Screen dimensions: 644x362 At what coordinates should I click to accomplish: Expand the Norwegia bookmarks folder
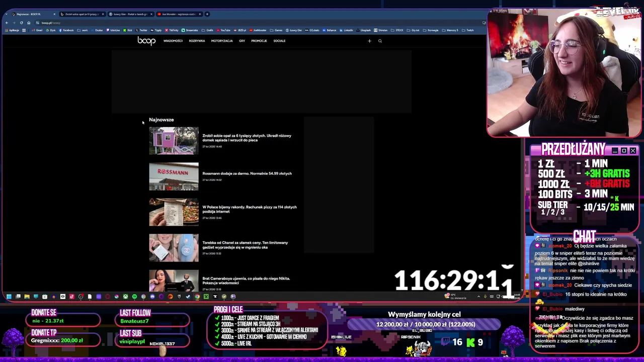tap(431, 30)
